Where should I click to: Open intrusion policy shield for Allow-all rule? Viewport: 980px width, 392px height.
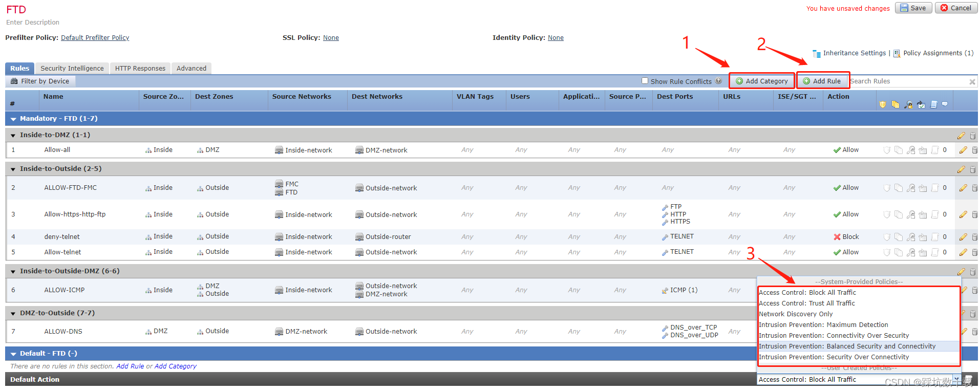coord(886,150)
